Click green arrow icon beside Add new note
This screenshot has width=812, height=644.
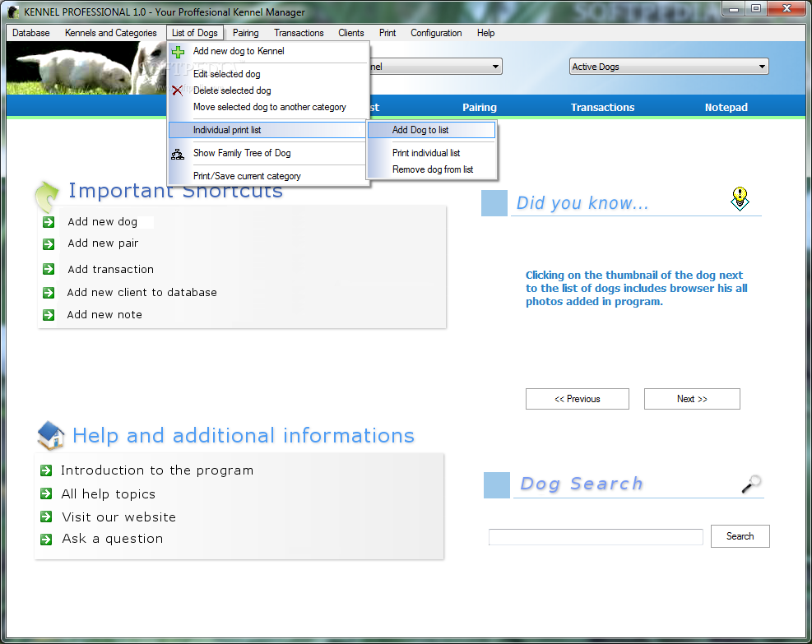click(x=49, y=315)
